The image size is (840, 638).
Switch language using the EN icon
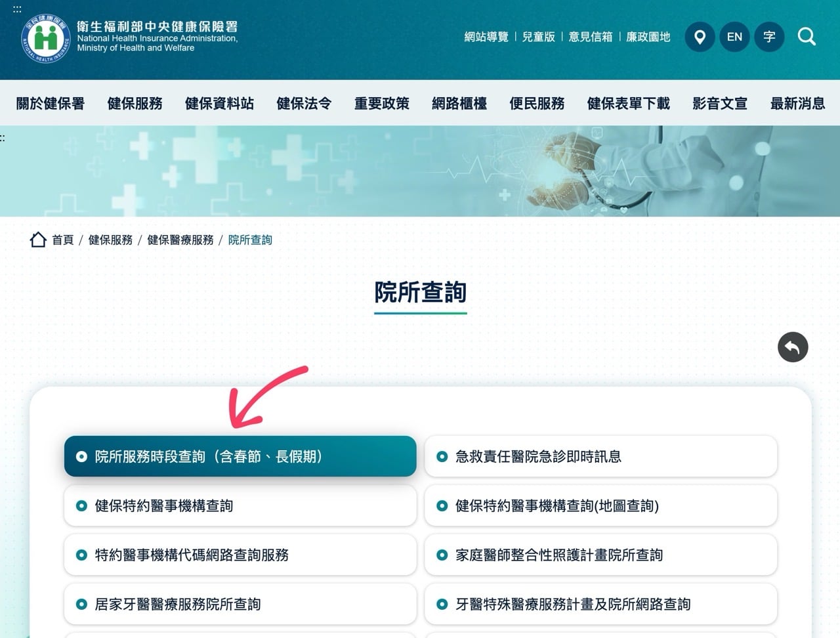click(x=734, y=37)
